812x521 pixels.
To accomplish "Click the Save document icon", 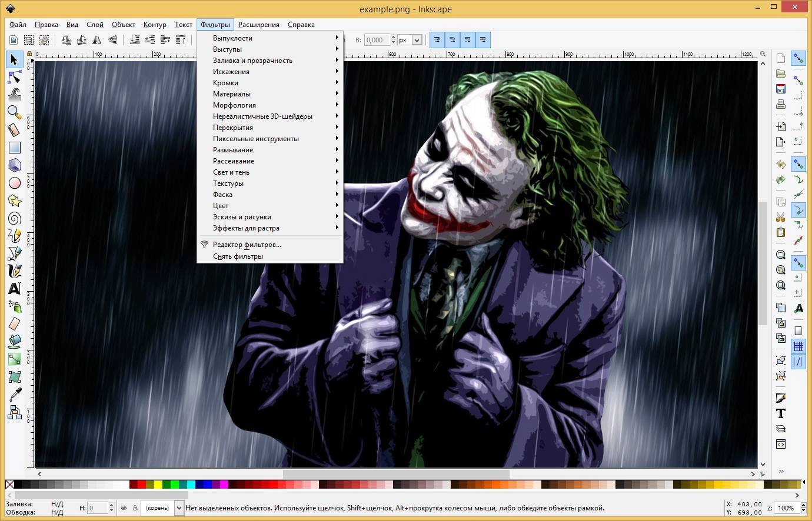I will [x=781, y=89].
